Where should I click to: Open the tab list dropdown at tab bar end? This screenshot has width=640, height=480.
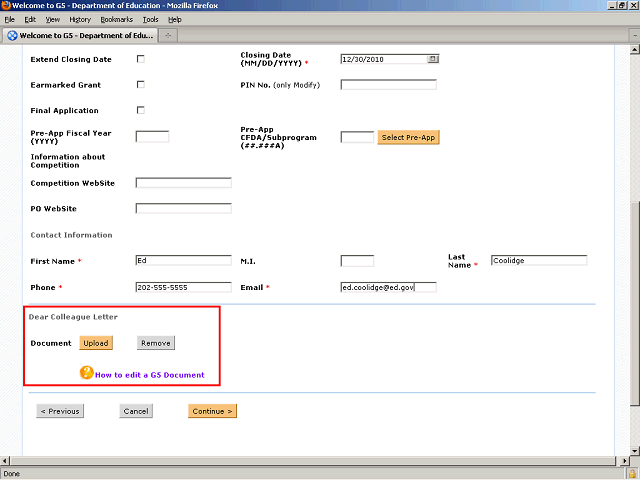click(635, 36)
